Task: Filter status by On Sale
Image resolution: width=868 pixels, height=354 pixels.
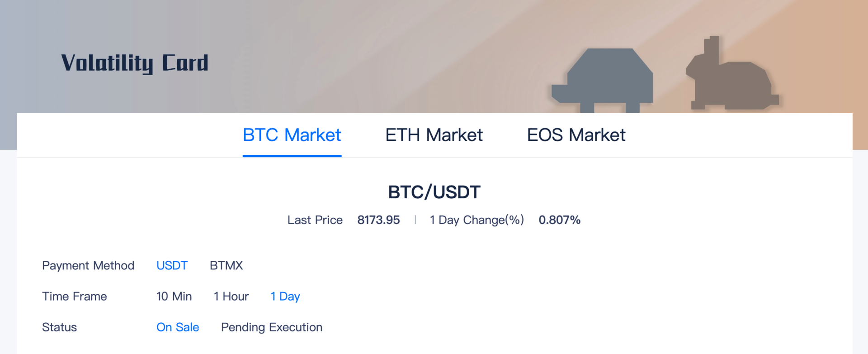Action: [178, 327]
